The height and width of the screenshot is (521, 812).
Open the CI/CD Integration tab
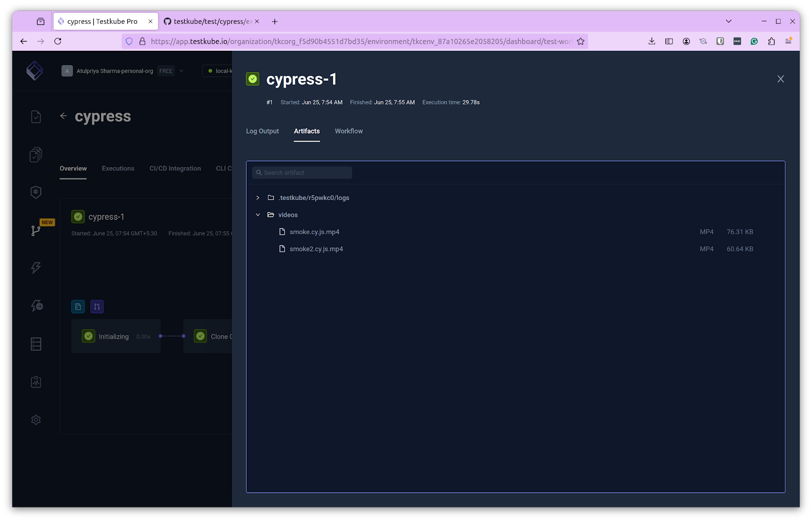tap(175, 169)
